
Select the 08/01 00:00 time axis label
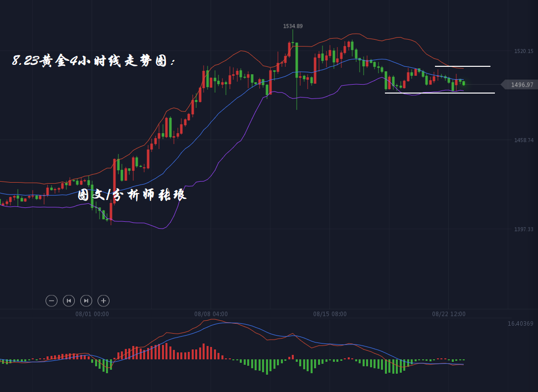[x=92, y=314]
